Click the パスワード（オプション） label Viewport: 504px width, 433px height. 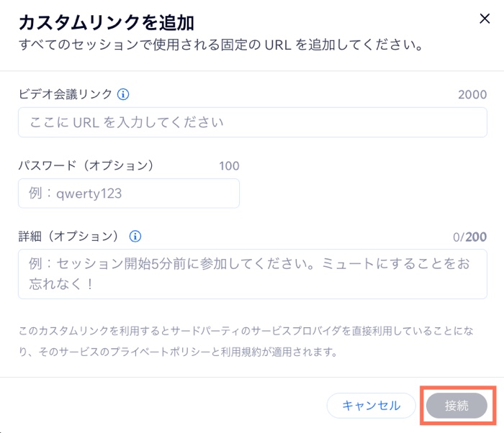point(86,165)
